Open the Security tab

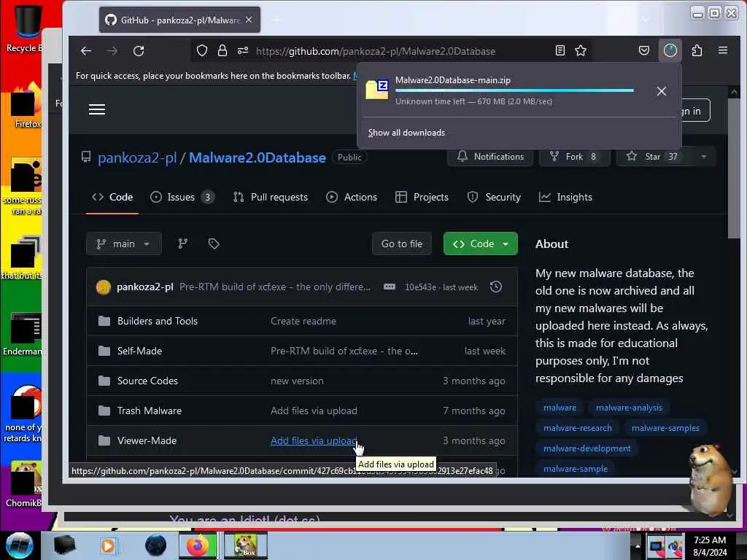494,197
